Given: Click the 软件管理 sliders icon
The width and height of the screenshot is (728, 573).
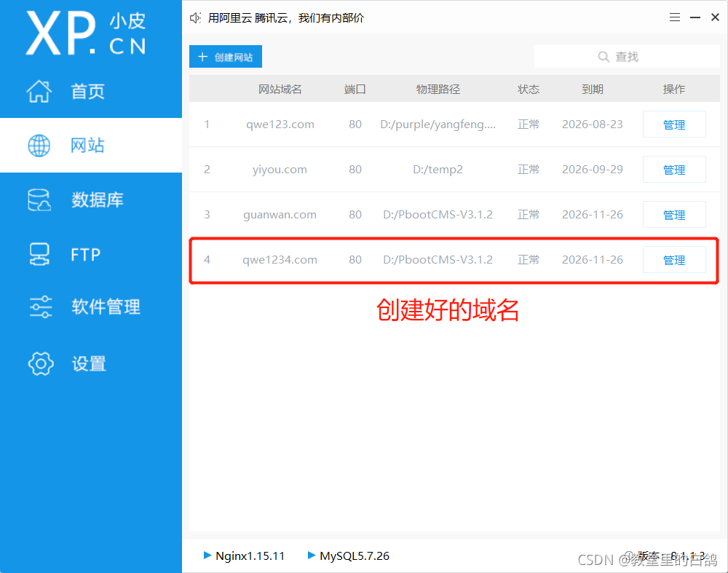Looking at the screenshot, I should click(x=40, y=307).
